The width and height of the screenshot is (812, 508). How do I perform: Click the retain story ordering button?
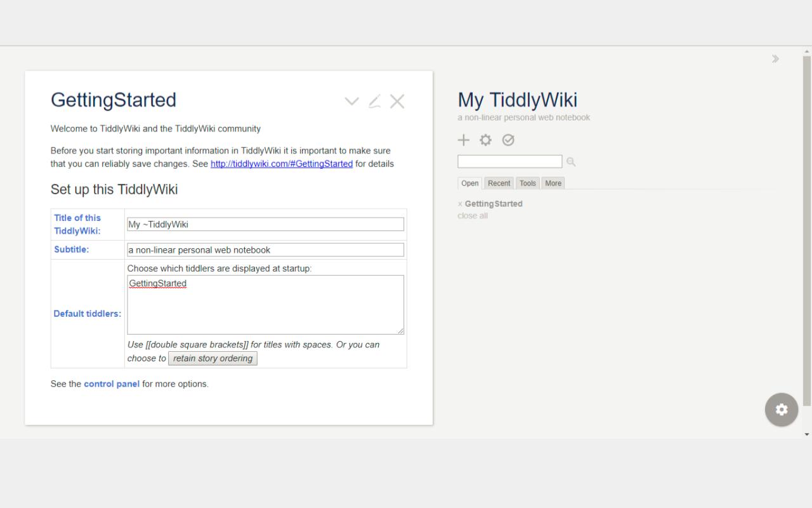click(213, 358)
